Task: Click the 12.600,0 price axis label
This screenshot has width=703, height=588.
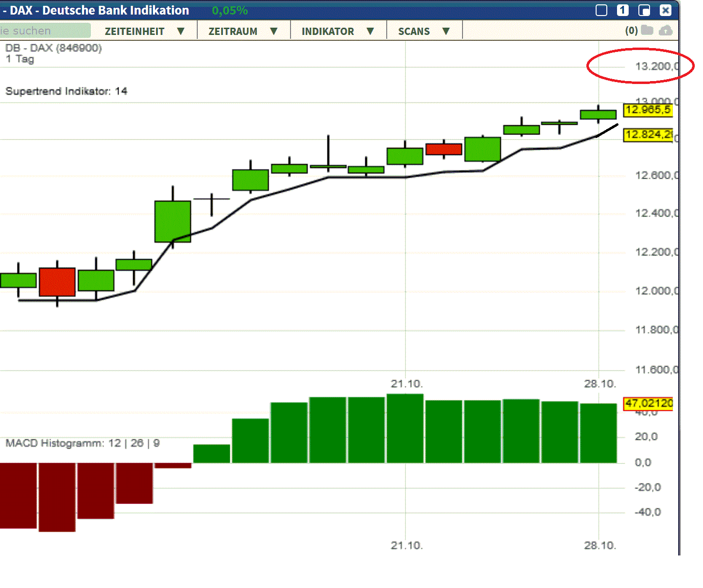Action: coord(657,175)
